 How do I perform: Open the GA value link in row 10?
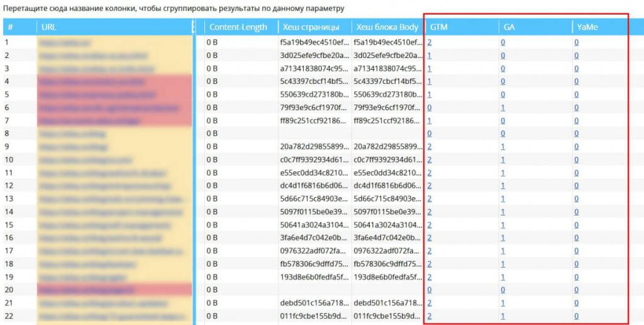503,159
